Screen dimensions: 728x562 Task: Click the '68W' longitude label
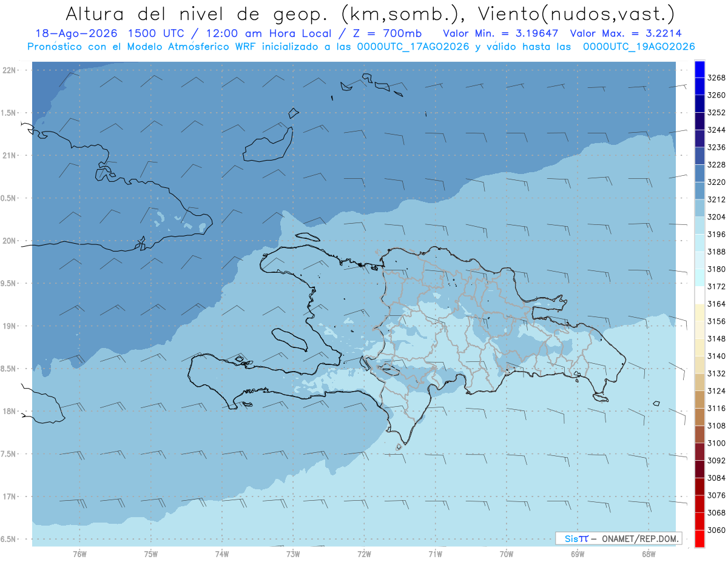(x=649, y=554)
